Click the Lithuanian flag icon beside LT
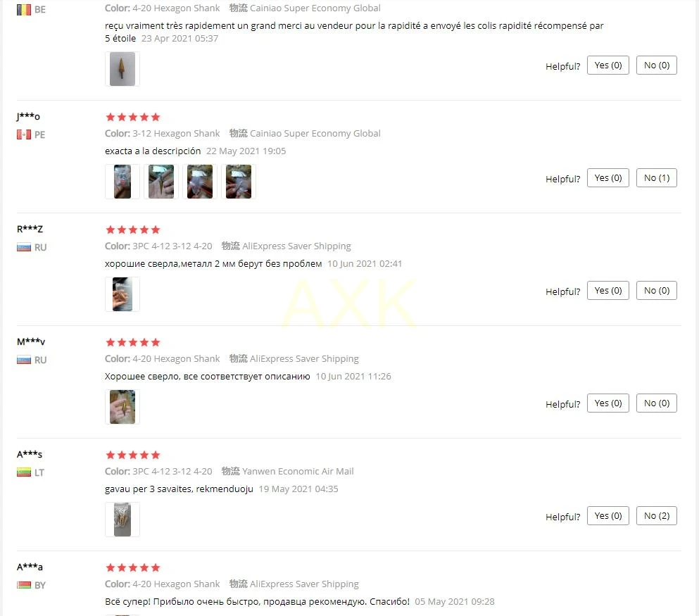Viewport: 699px width, 616px height. [x=24, y=472]
